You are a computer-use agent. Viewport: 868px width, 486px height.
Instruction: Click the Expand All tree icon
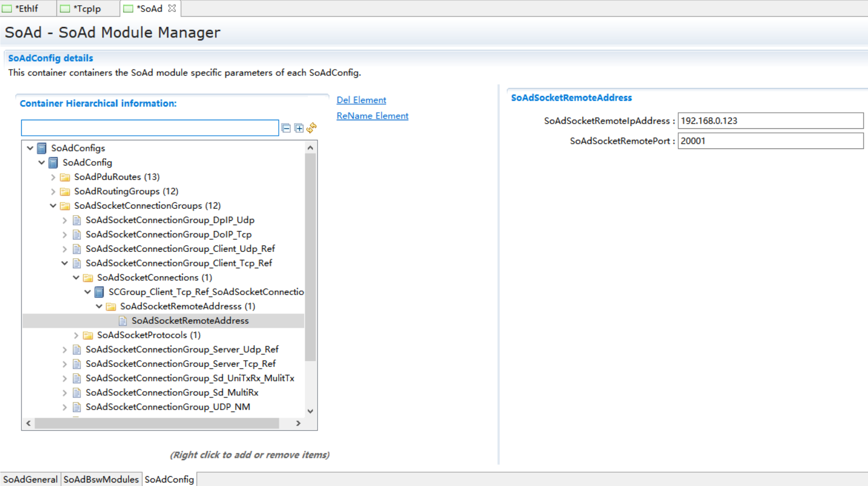[299, 128]
